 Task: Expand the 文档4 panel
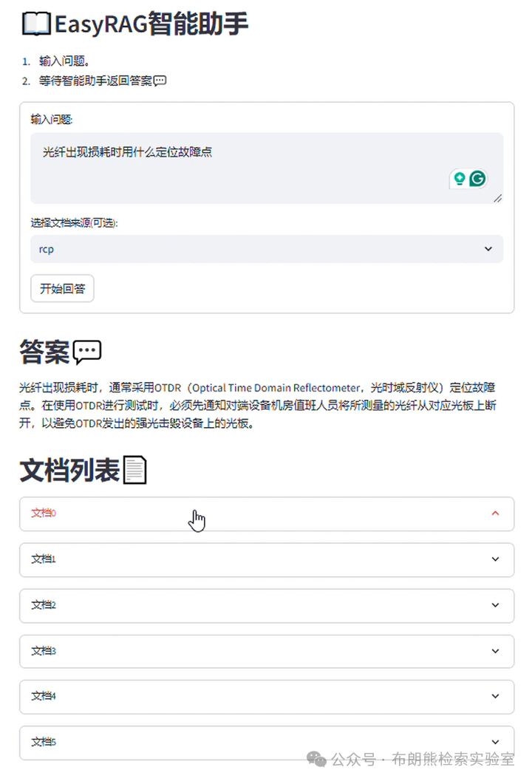266,696
